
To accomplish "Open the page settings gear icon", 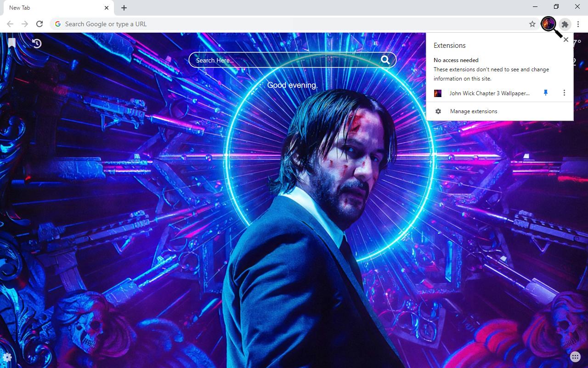I will (7, 357).
